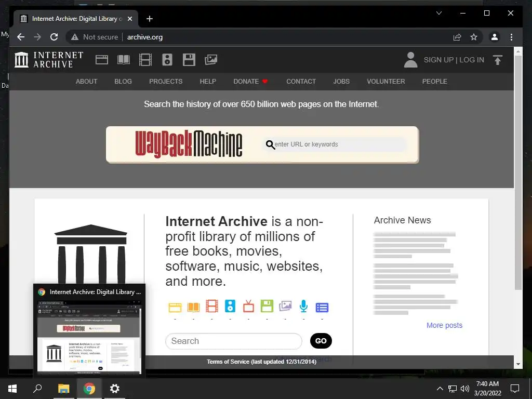The height and width of the screenshot is (399, 532).
Task: Click the yellow Web media icon
Action: tap(175, 307)
